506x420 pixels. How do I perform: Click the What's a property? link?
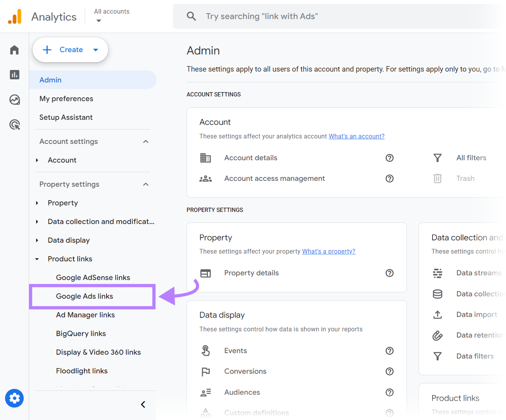tap(328, 251)
